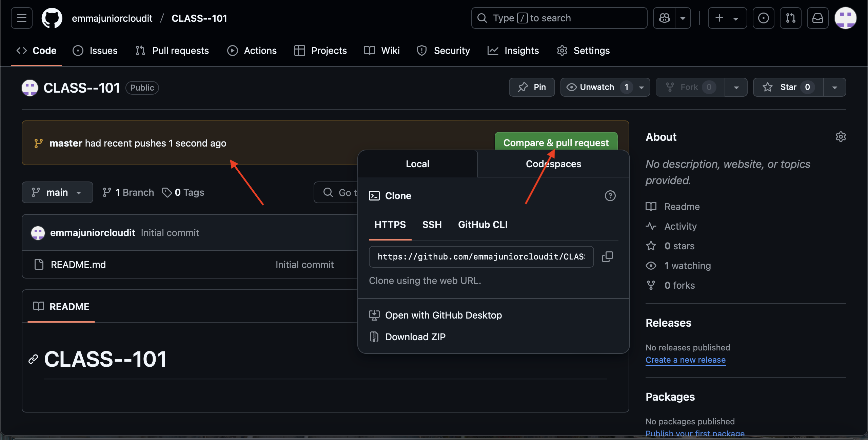868x440 pixels.
Task: Open the Releases heading link
Action: coord(668,323)
